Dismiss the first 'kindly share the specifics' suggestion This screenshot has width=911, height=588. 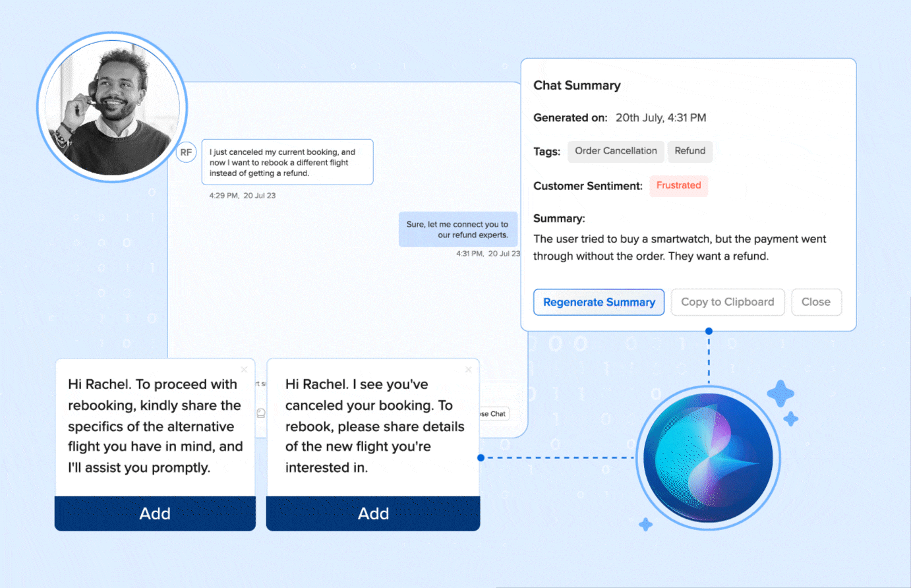tap(244, 370)
